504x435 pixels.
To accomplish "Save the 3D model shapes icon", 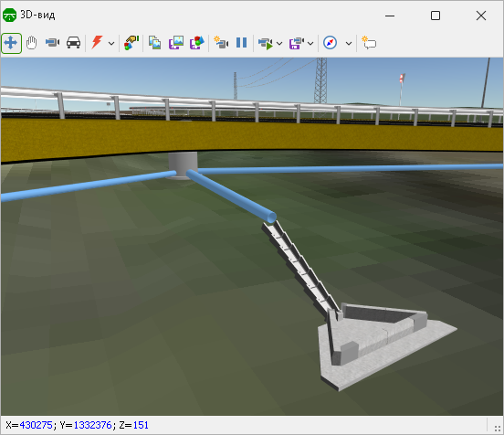I will 197,42.
